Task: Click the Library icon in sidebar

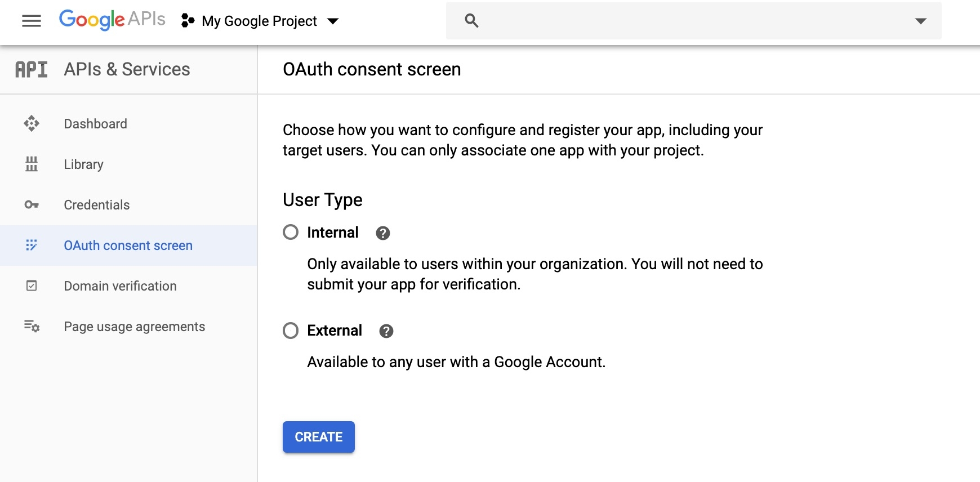Action: [32, 164]
